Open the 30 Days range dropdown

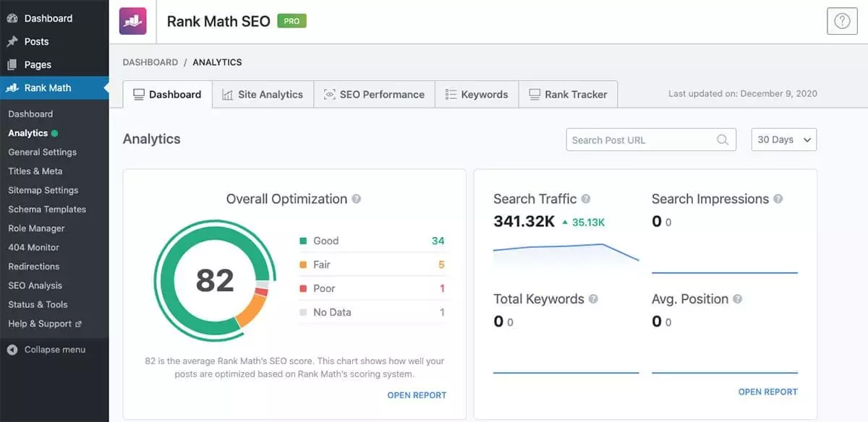[784, 140]
